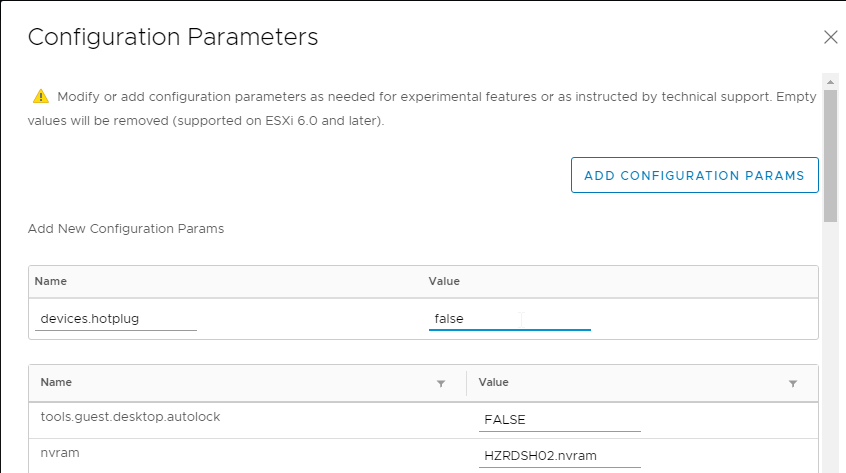Sort by Value column in parameters table
The width and height of the screenshot is (846, 473).
493,382
